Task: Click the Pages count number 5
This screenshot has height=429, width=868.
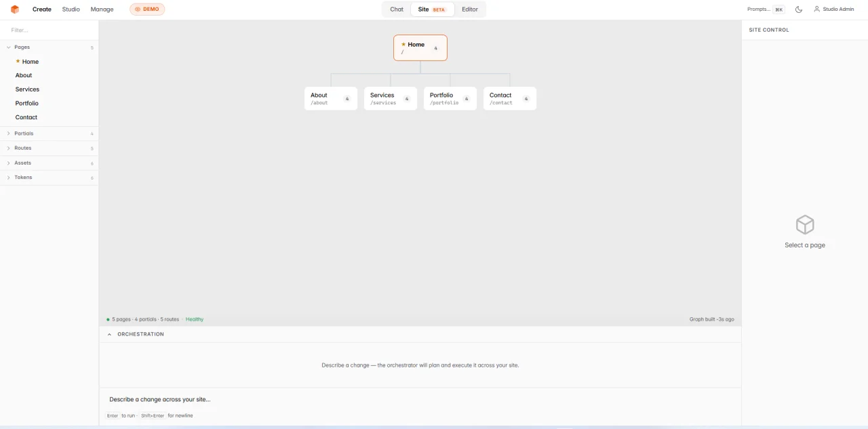Action: 92,47
